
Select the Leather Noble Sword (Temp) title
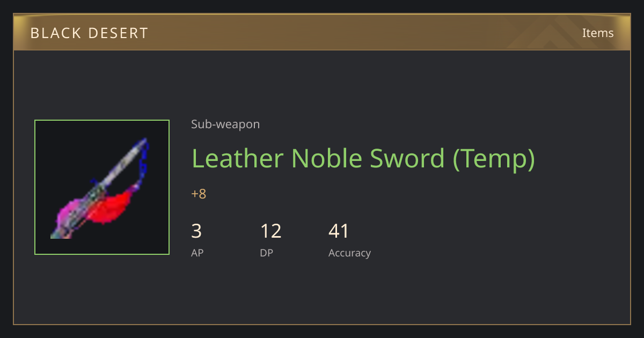(363, 158)
